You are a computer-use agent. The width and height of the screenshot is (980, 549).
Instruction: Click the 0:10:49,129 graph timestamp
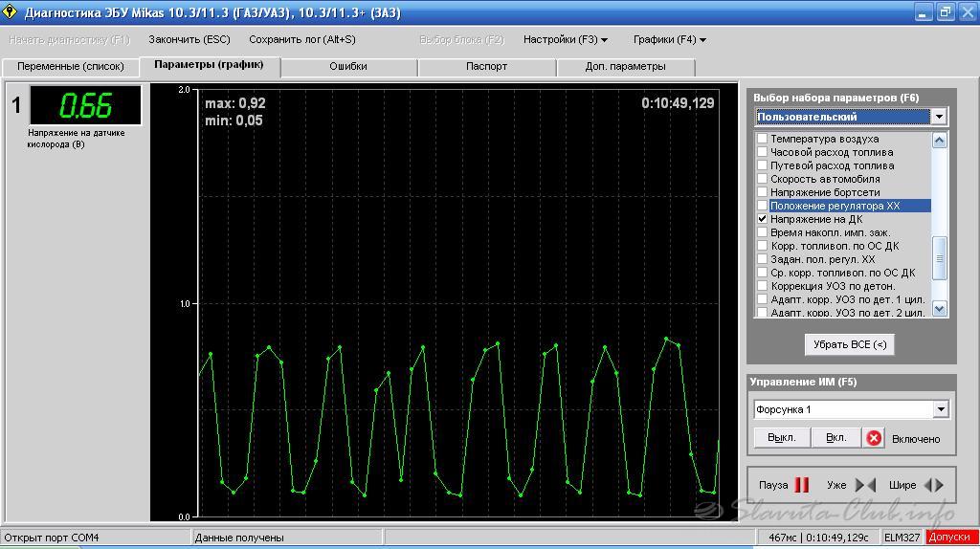[x=678, y=103]
